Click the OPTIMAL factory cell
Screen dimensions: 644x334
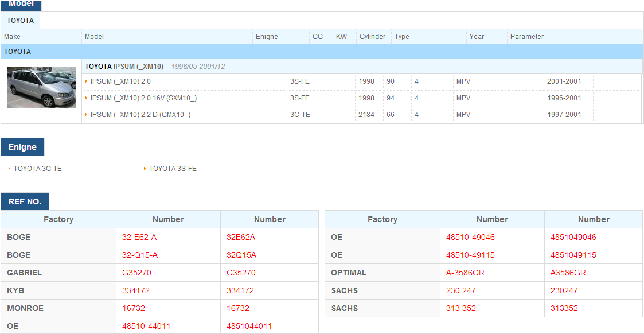pyautogui.click(x=383, y=273)
